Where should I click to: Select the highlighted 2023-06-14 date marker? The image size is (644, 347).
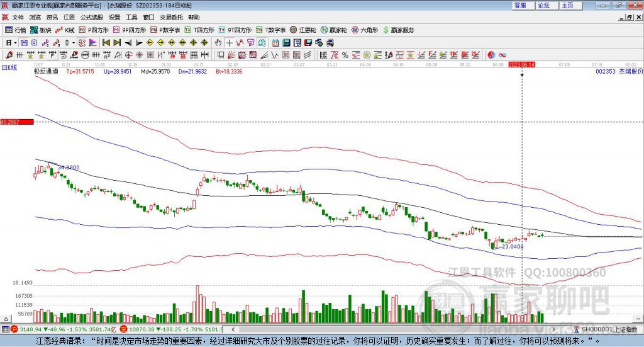click(521, 65)
